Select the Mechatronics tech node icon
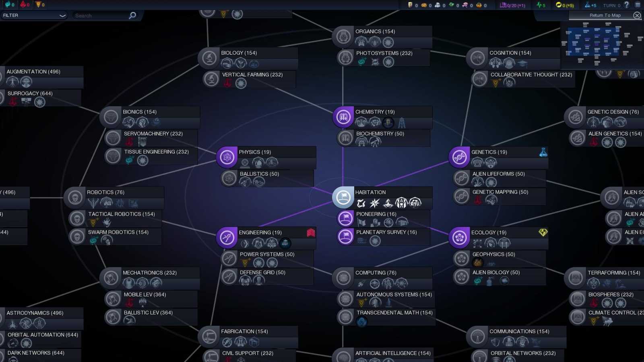Image resolution: width=644 pixels, height=362 pixels. [x=111, y=278]
